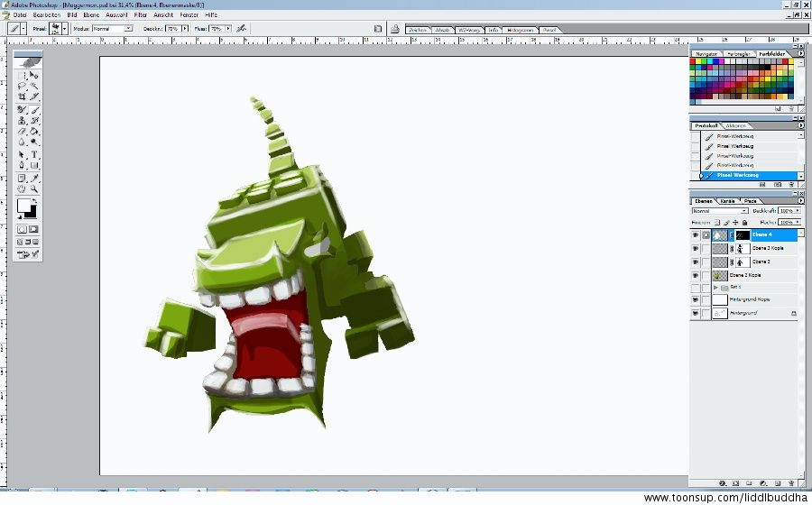Viewport: 812px width, 505px height.
Task: Switch to the Pfade tab
Action: pos(751,201)
